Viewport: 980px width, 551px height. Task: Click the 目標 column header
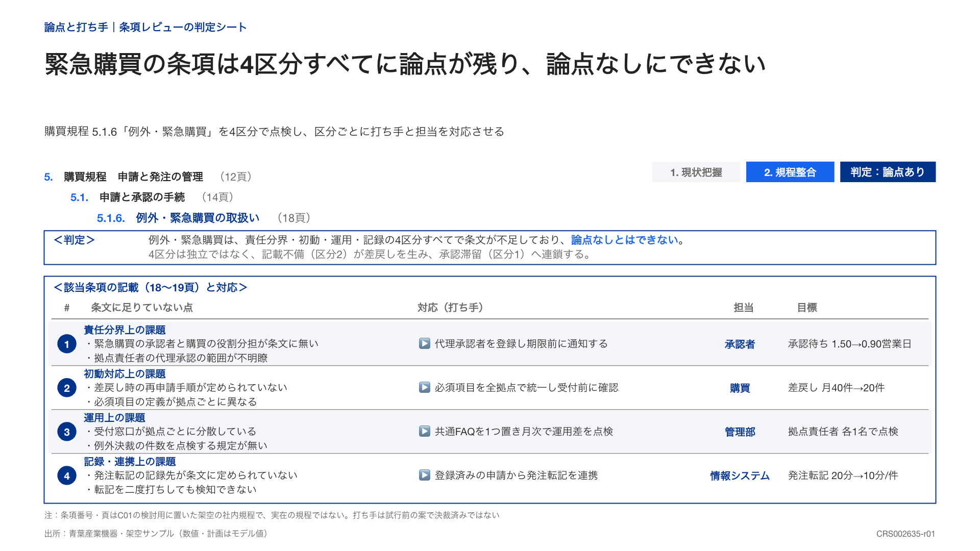pyautogui.click(x=807, y=308)
